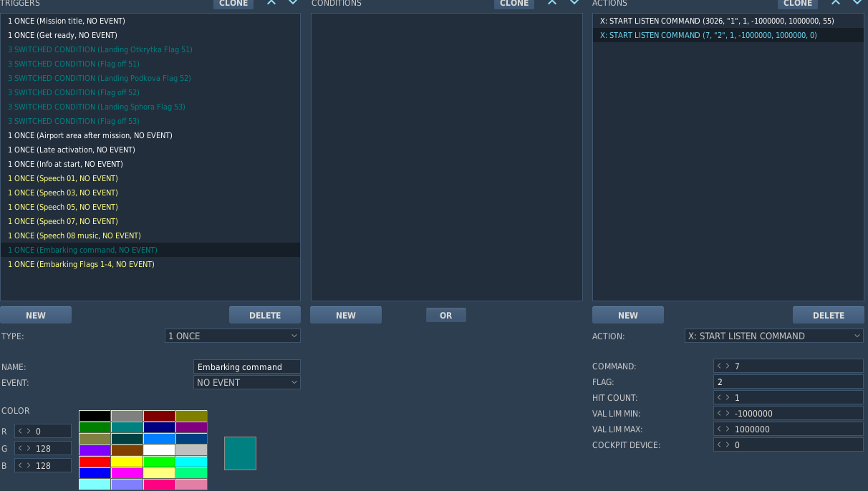The image size is (868, 491).
Task: Move condition down in CONDITIONS panel
Action: (574, 3)
